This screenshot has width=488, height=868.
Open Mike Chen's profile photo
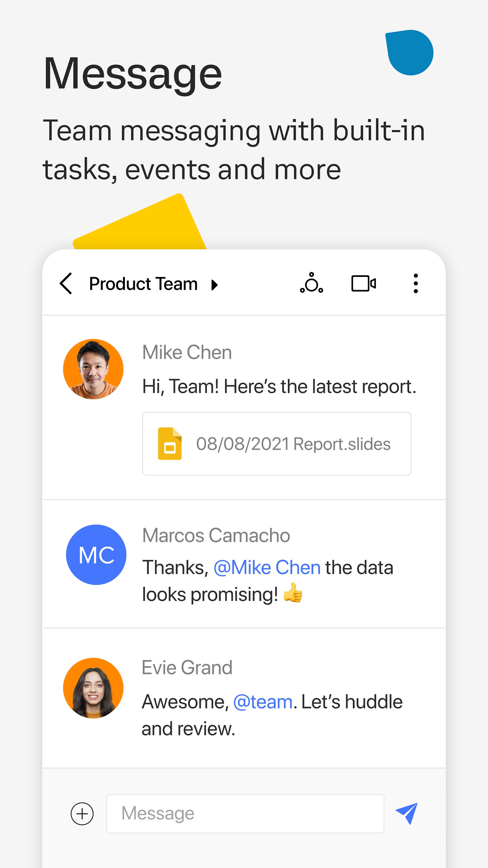coord(93,369)
